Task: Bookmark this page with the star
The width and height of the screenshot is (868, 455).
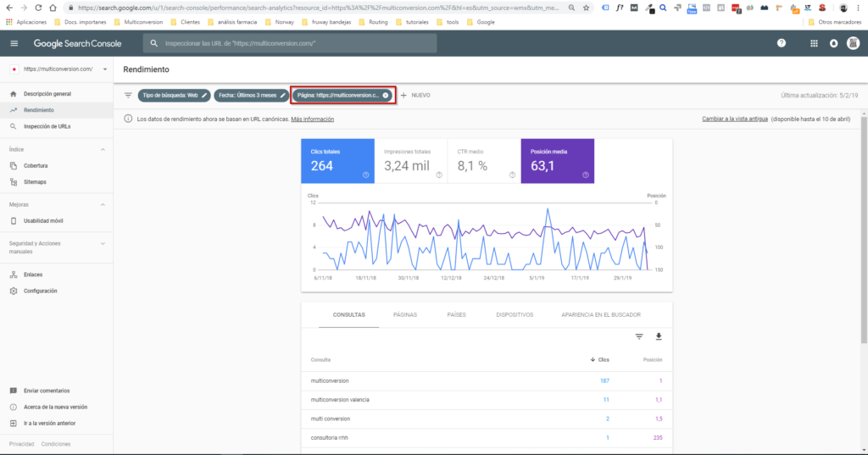Action: 587,8
